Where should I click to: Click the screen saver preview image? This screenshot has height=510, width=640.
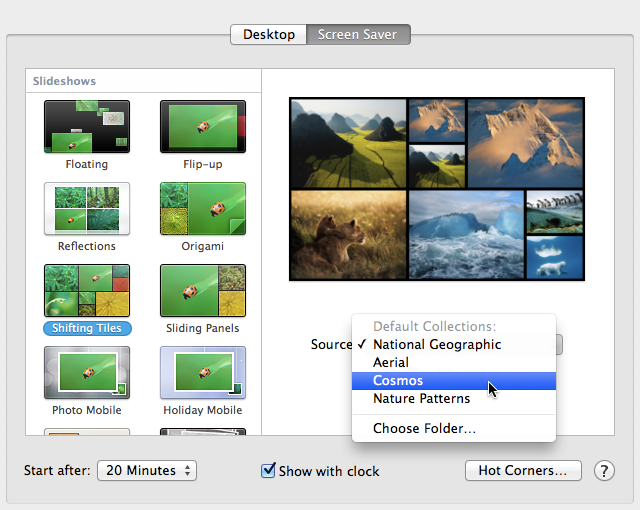coord(437,189)
